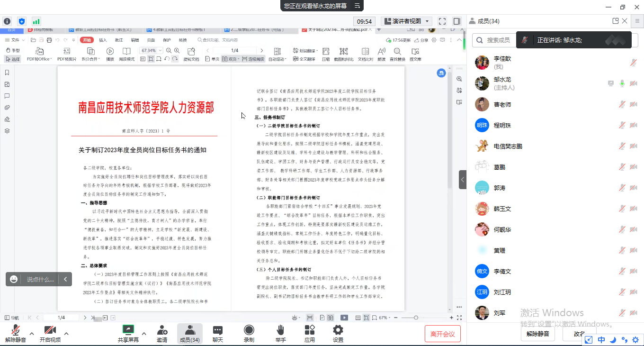This screenshot has height=346, width=644.
Task: Open the invite (邀请) participants icon
Action: point(162,334)
